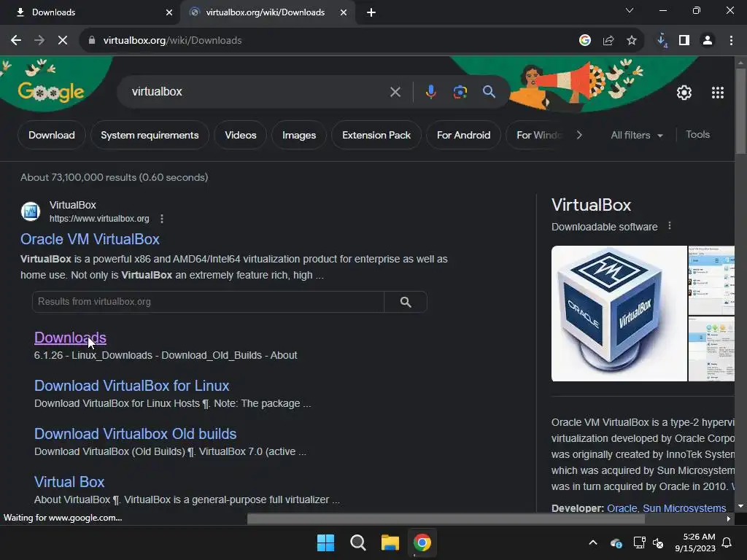Open the Virtual Box sitelink
Viewport: 747px width, 560px height.
(x=69, y=482)
